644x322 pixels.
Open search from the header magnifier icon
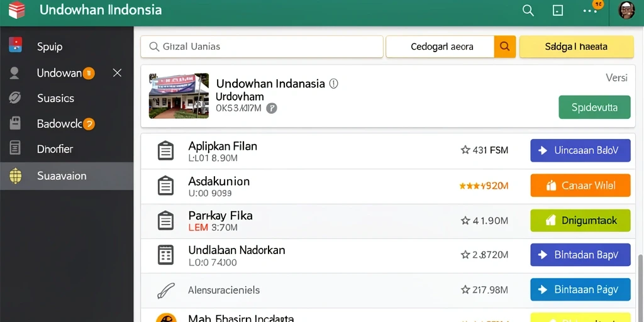528,11
